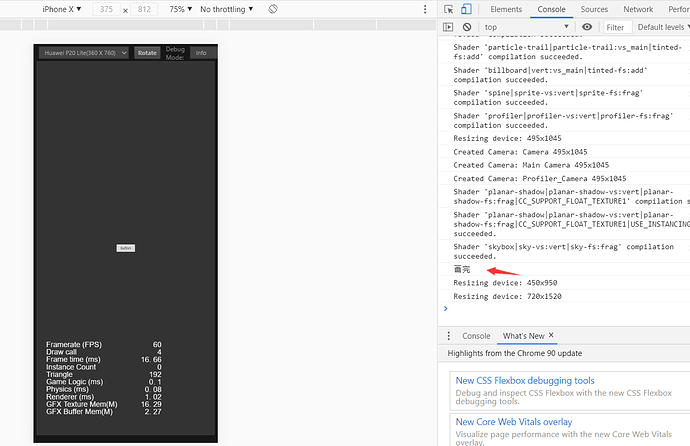The width and height of the screenshot is (690, 446).
Task: Click the console prompt chevron
Action: (x=445, y=308)
